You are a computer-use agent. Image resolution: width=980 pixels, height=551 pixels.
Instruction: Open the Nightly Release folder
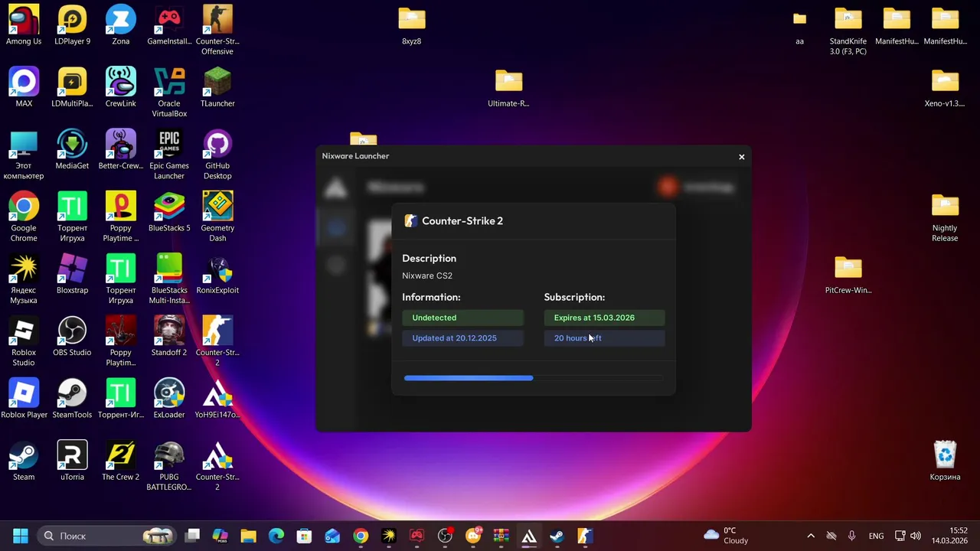tap(945, 217)
